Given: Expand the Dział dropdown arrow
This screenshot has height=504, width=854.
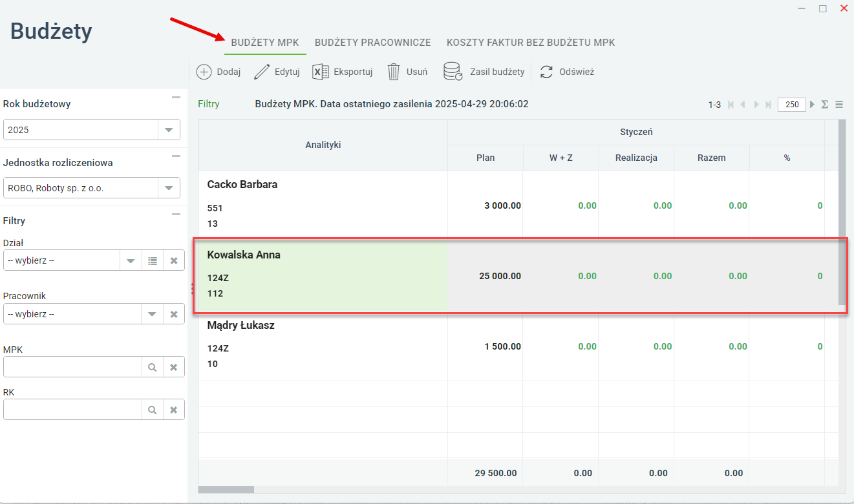Looking at the screenshot, I should (x=131, y=260).
